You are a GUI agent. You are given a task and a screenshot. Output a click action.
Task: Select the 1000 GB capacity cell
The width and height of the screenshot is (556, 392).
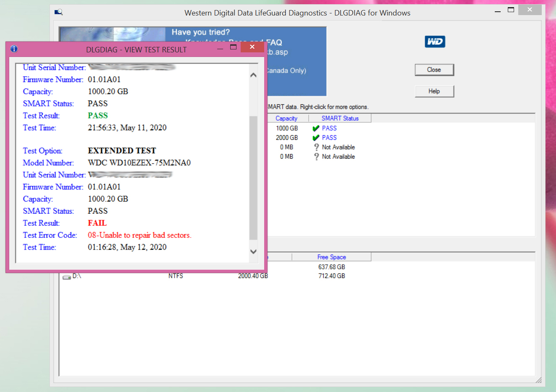tap(287, 128)
